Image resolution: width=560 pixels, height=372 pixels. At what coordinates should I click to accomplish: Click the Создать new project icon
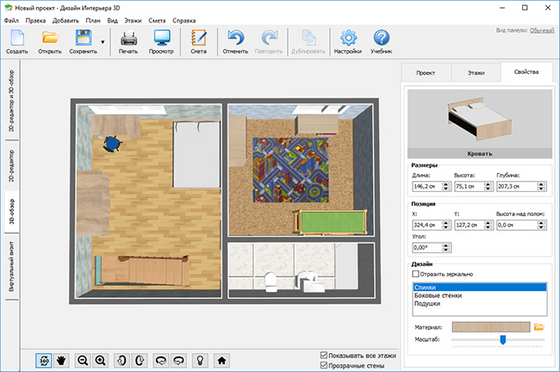17,38
